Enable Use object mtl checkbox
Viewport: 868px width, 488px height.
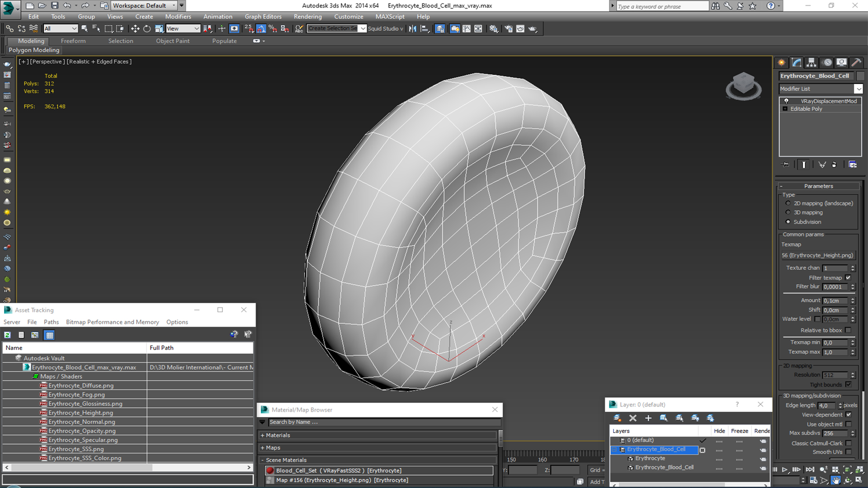tap(848, 424)
